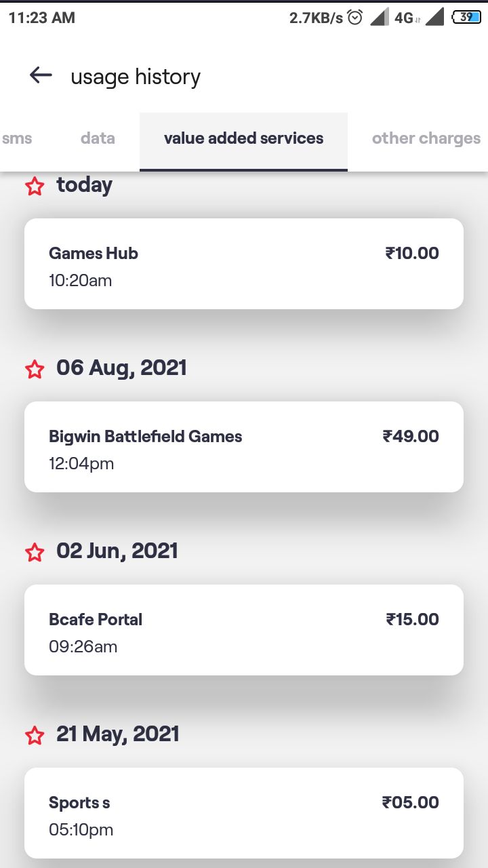Select the value added services tab

[243, 139]
